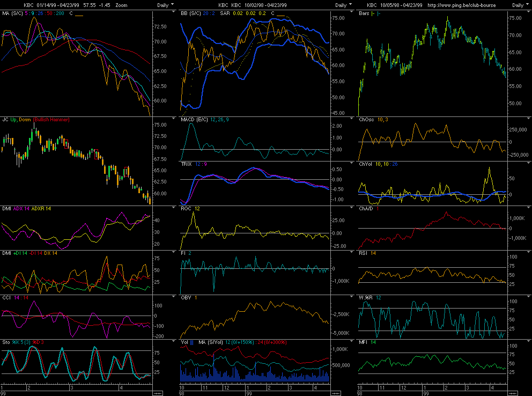
Task: Click the +DI 14 green label
Action: 20,253
